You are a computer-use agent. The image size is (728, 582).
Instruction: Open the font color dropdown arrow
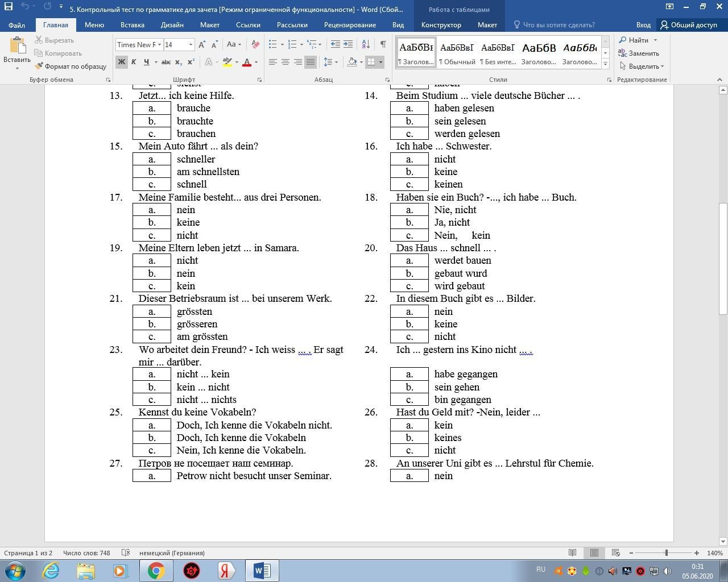pyautogui.click(x=256, y=62)
